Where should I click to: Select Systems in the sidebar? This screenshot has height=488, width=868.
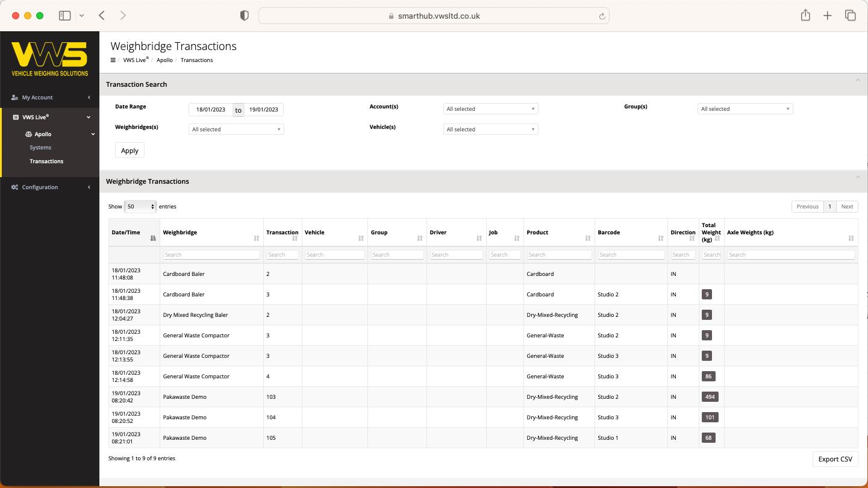click(40, 148)
